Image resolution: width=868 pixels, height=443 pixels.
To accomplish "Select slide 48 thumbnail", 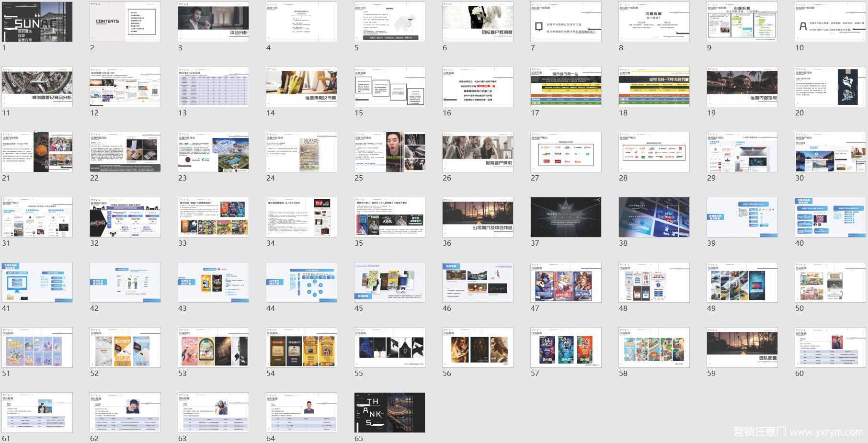I will (x=654, y=283).
